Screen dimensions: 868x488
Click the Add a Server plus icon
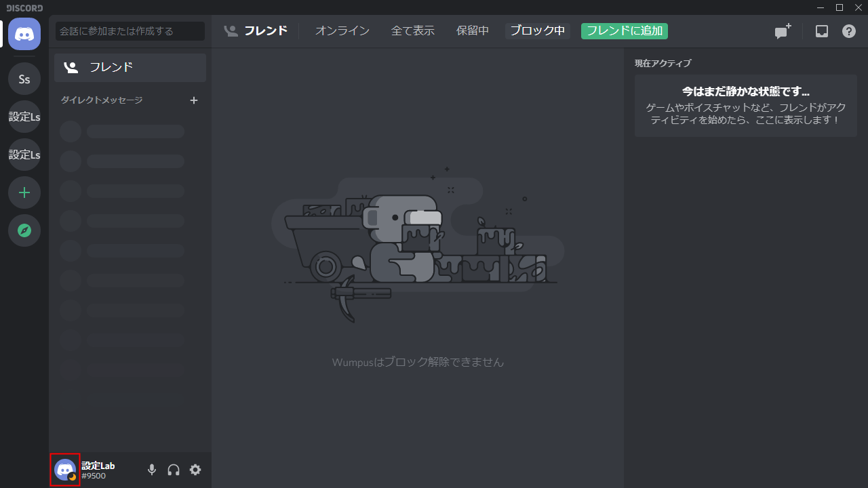pos(24,193)
